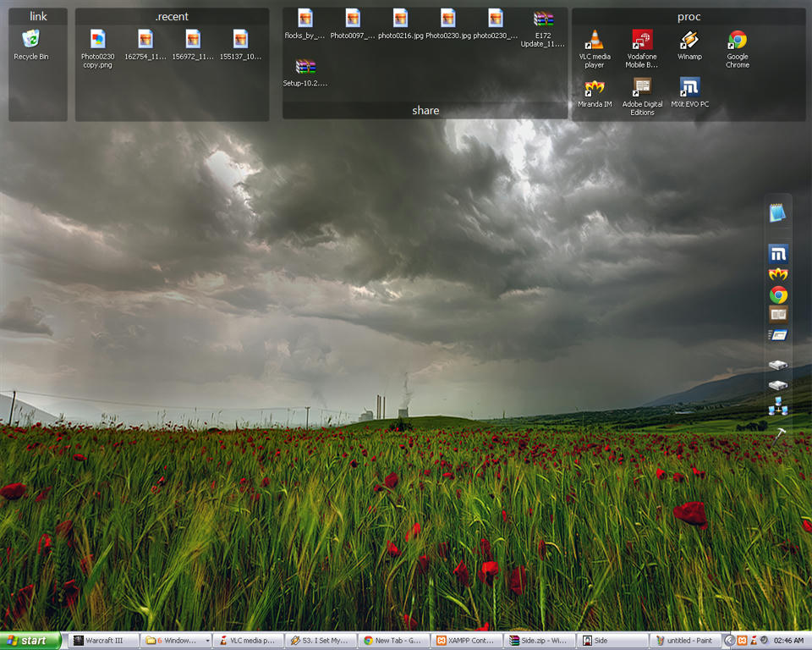
Task: Launch Winamp from the proc fence
Action: [x=689, y=40]
